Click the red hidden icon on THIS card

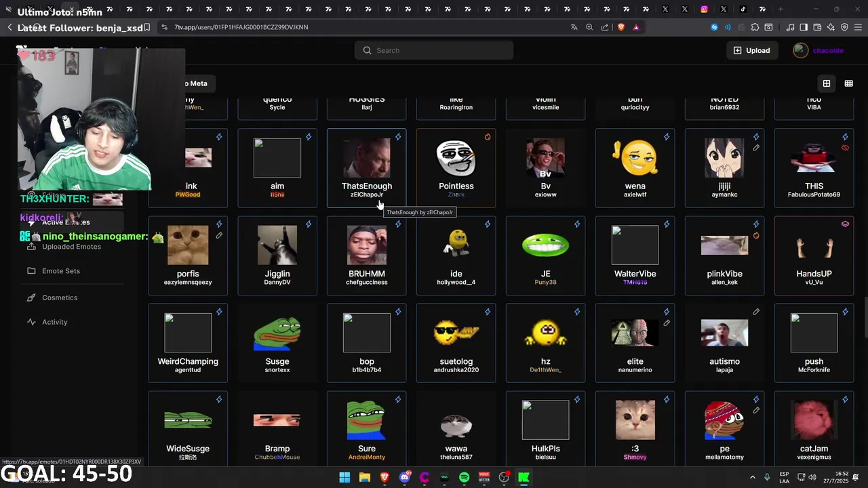[845, 148]
